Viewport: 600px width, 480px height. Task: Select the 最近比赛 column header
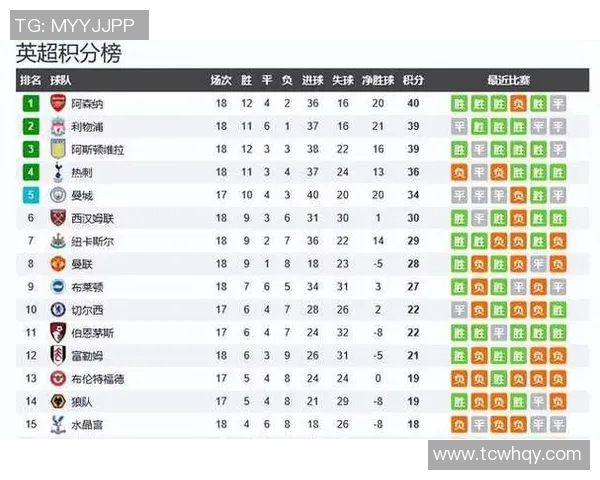[509, 80]
